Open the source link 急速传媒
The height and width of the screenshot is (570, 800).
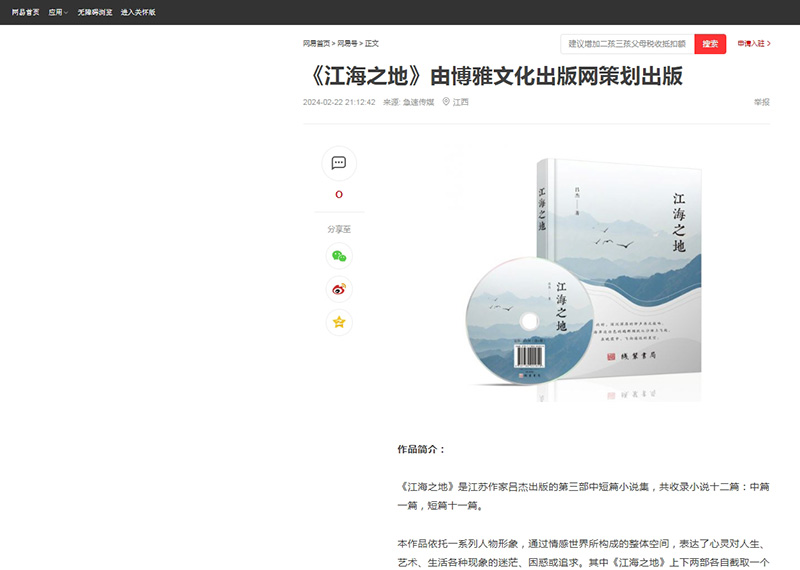[418, 102]
